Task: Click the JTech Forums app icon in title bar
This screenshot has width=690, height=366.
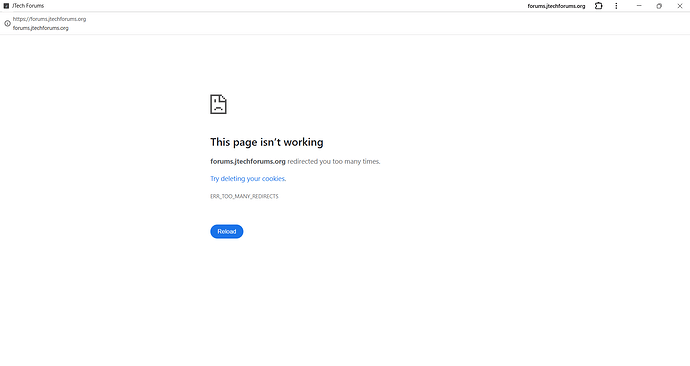Action: (6, 6)
